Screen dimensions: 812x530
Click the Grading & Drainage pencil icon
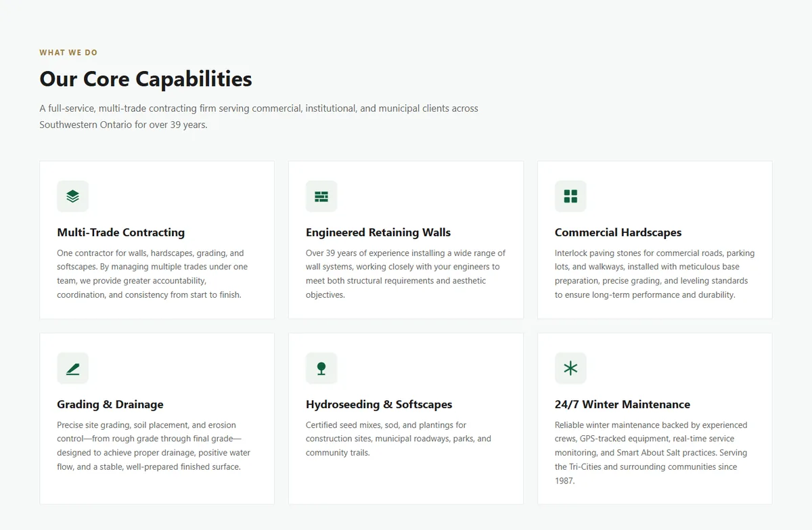tap(72, 368)
